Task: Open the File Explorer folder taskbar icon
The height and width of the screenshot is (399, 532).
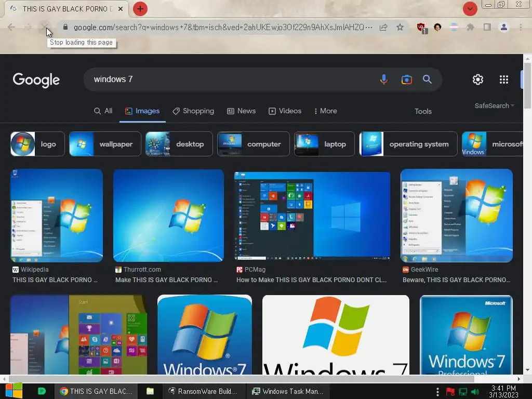Action: [x=150, y=391]
